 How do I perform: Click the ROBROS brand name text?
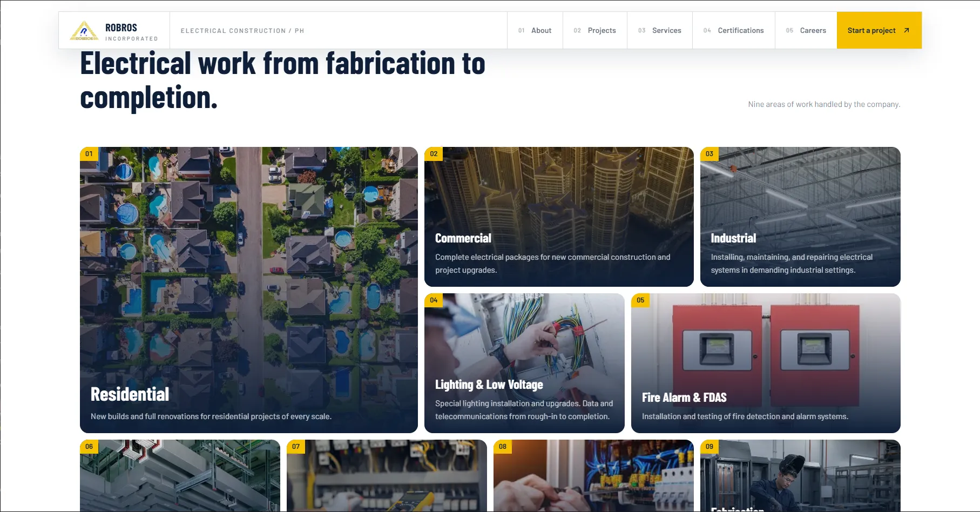pos(121,28)
